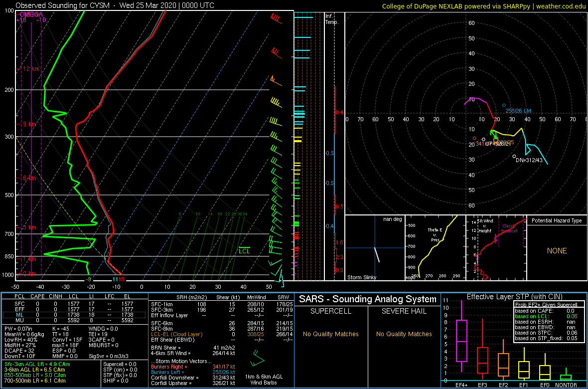The width and height of the screenshot is (588, 389).
Task: Select the SFC parcel row
Action: click(75, 303)
